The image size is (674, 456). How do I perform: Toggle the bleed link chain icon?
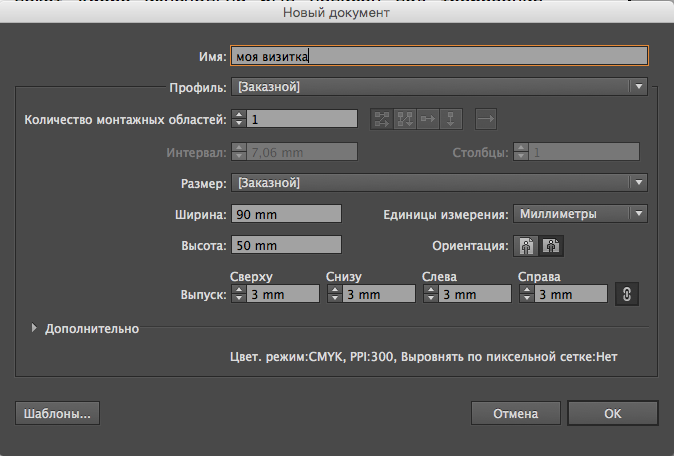click(x=627, y=294)
